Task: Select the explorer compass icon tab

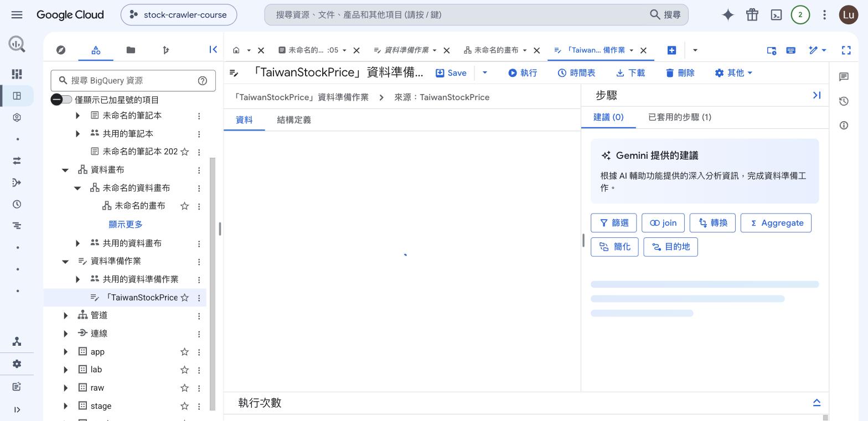Action: tap(61, 50)
